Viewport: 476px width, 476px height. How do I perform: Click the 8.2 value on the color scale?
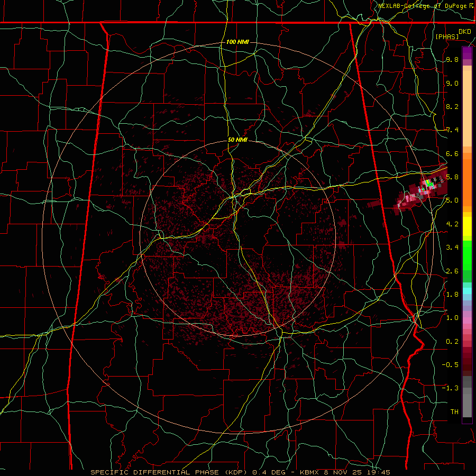coord(452,106)
